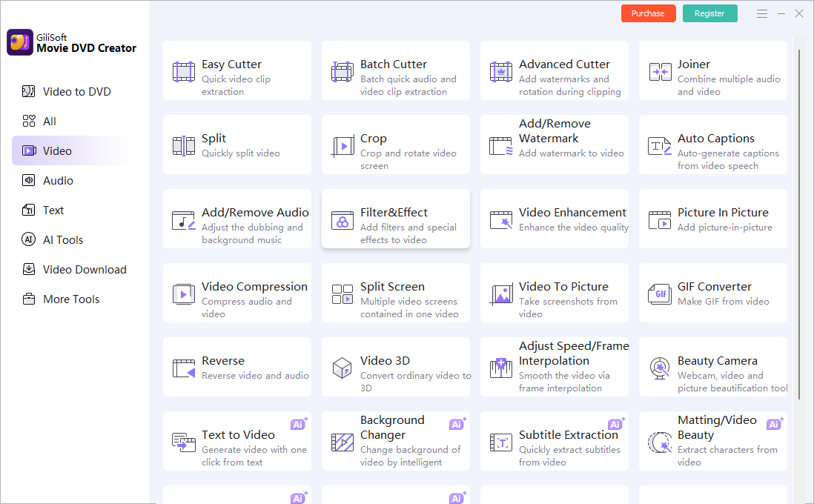Select the Advanced Cutter icon
Image resolution: width=814 pixels, height=504 pixels.
tap(501, 72)
